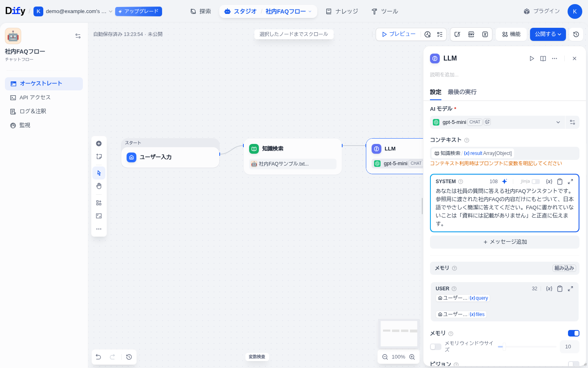
Task: Open more options on canvas toolbar
Action: pyautogui.click(x=99, y=229)
